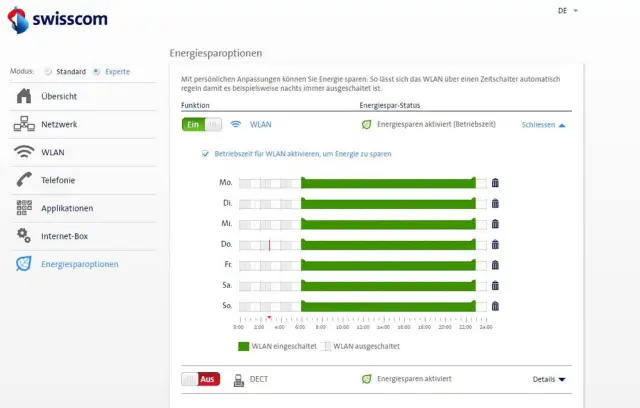Screen dimensions: 640x408
Task: Click the gears icon beside Internet-Box
Action: coord(24,235)
